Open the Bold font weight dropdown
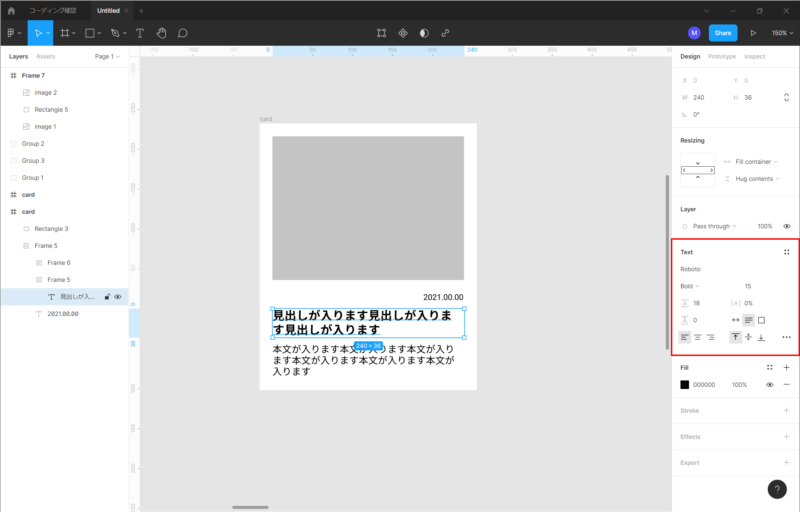The image size is (800, 512). [690, 286]
